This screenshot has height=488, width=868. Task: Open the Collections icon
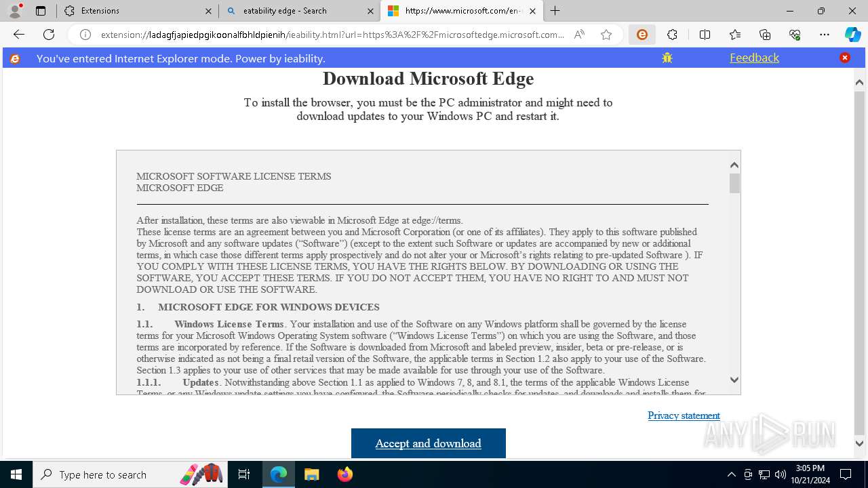click(765, 35)
